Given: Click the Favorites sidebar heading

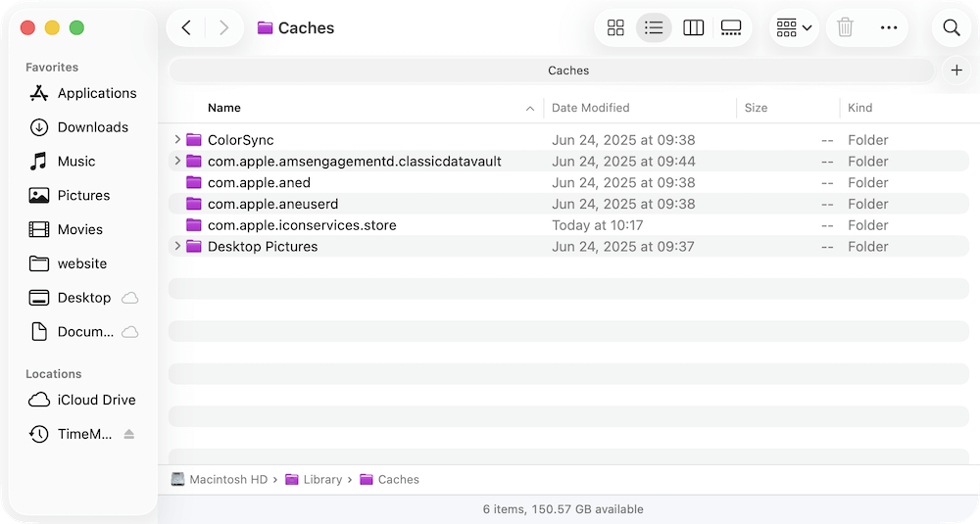Looking at the screenshot, I should pyautogui.click(x=52, y=67).
